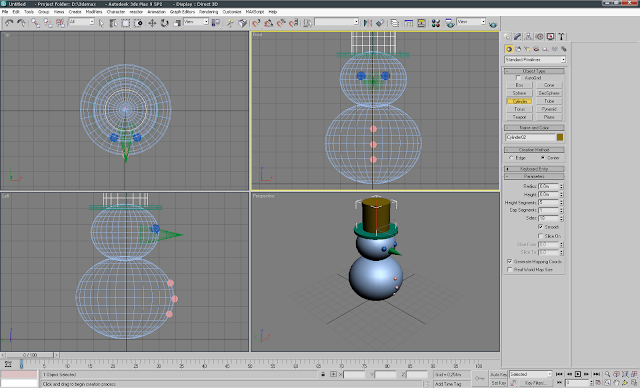Activate Select and Move tool

pyautogui.click(x=152, y=23)
